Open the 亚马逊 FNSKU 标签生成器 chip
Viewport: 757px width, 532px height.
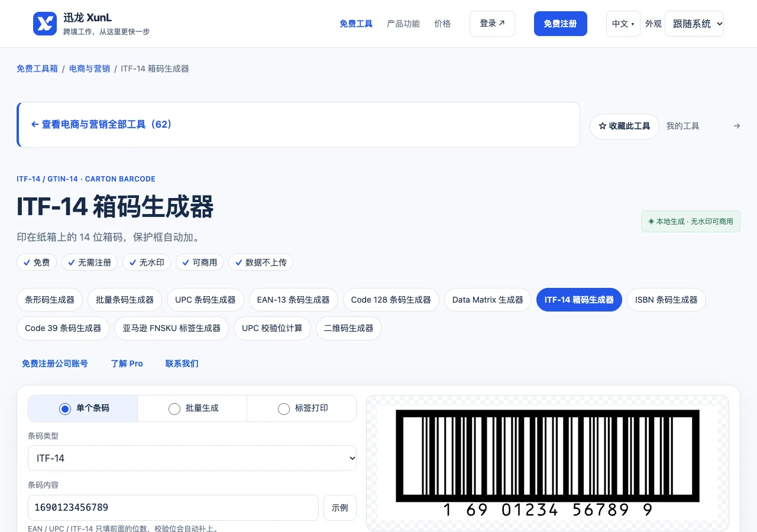172,328
